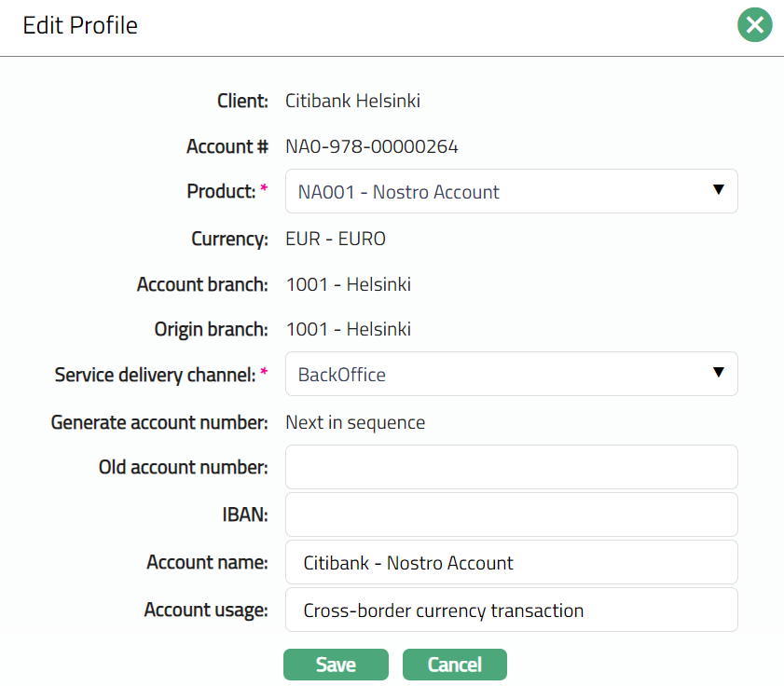Click the Old account number field

pyautogui.click(x=511, y=467)
